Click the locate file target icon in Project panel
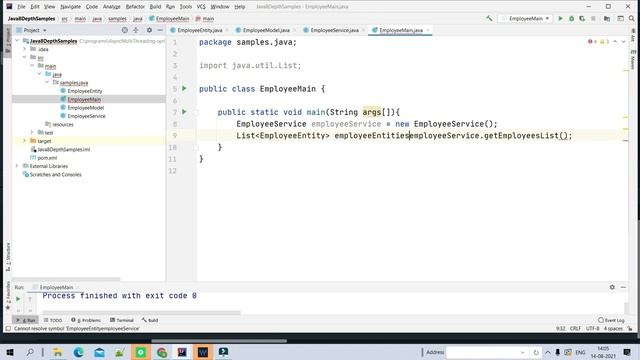 [x=124, y=30]
